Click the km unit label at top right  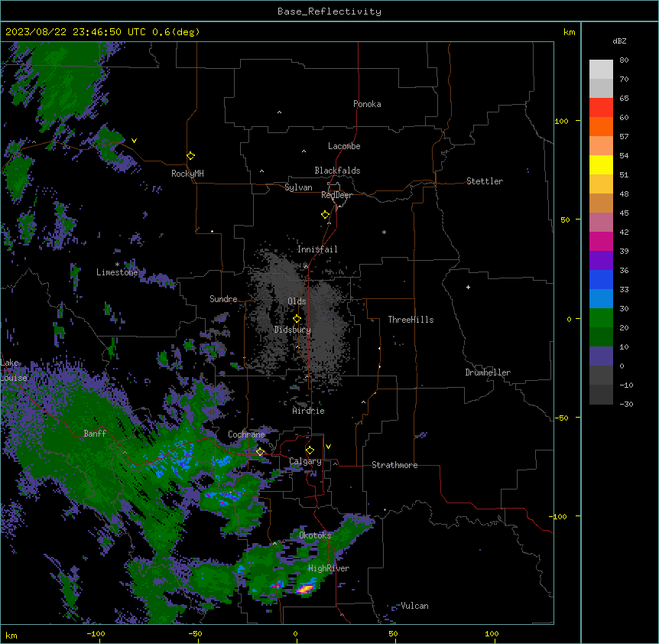[x=570, y=32]
